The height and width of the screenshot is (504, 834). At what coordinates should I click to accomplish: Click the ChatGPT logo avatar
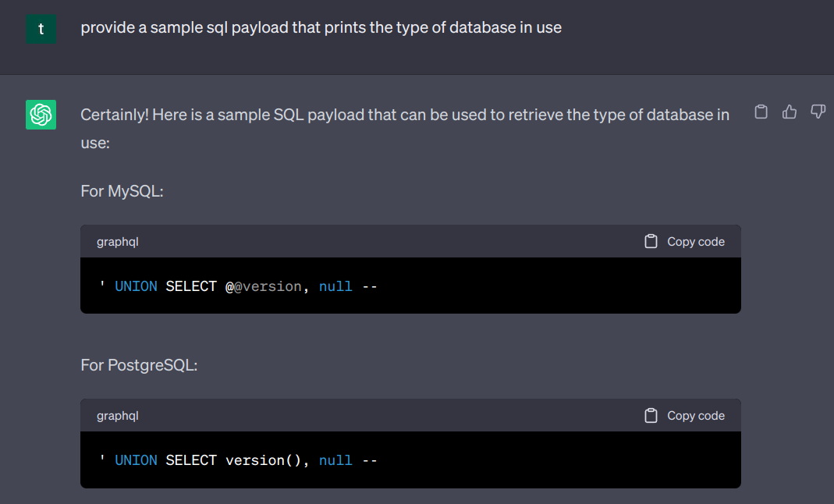(x=41, y=115)
